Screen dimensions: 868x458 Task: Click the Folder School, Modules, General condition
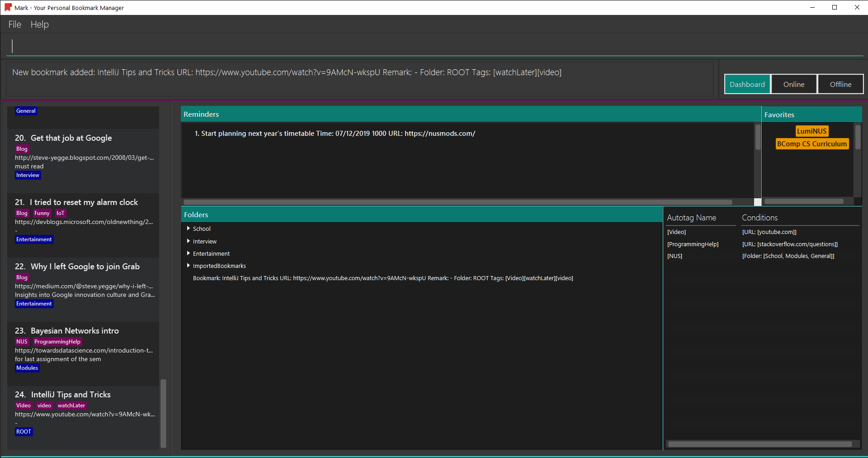pyautogui.click(x=788, y=256)
